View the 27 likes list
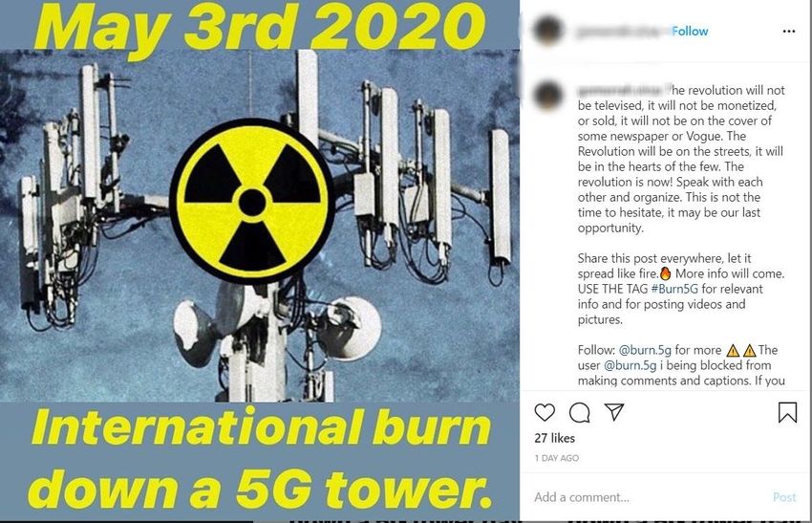 coord(555,438)
